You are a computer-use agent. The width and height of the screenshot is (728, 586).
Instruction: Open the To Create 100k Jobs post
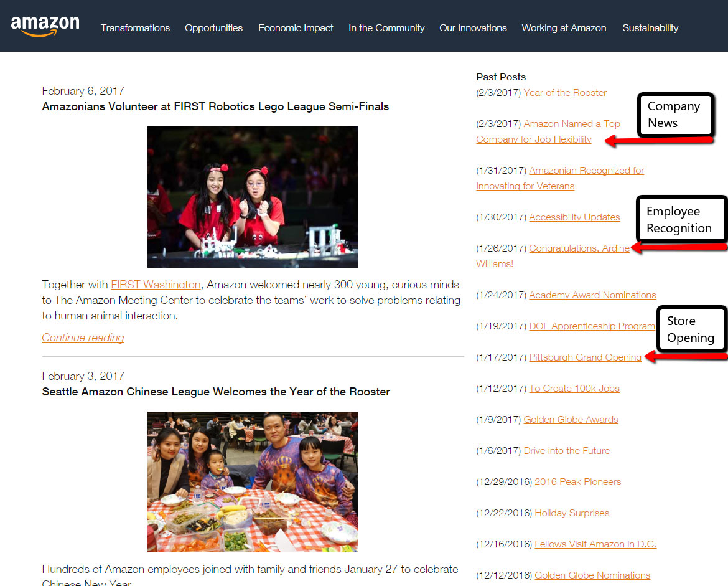pos(574,389)
